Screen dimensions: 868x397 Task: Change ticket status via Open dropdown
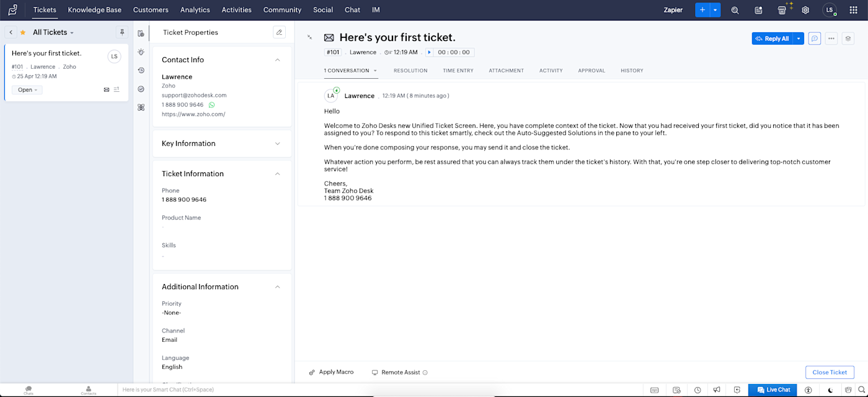coord(27,90)
